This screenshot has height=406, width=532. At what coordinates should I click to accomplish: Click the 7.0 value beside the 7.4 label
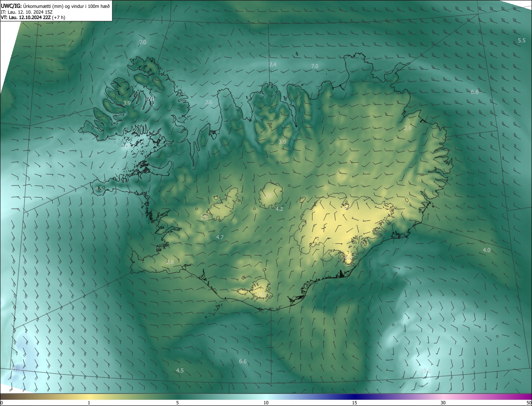pos(315,66)
